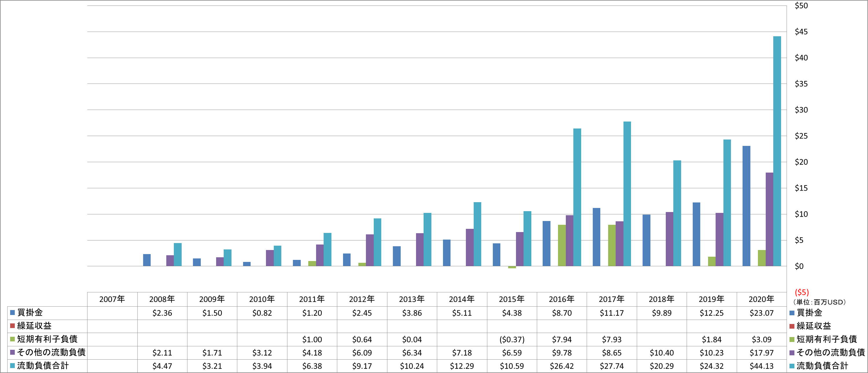868x373 pixels.
Task: Click the 2008年 column header
Action: tap(162, 299)
